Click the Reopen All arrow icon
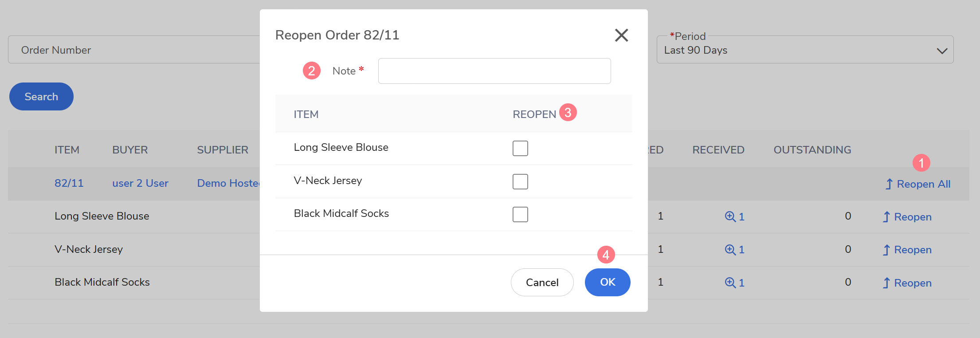Screen dimensions: 980x338 coord(889,184)
